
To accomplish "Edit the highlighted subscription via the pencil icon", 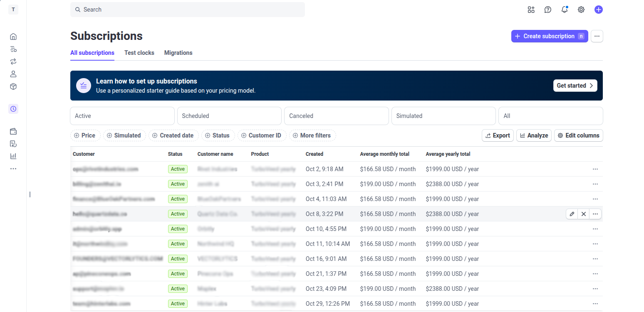I will [x=572, y=214].
